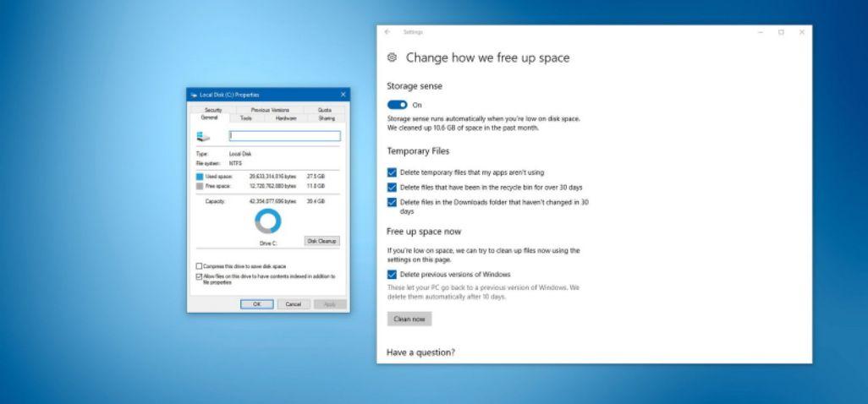The width and height of the screenshot is (868, 404).
Task: Switch to the Tools tab
Action: pos(246,118)
